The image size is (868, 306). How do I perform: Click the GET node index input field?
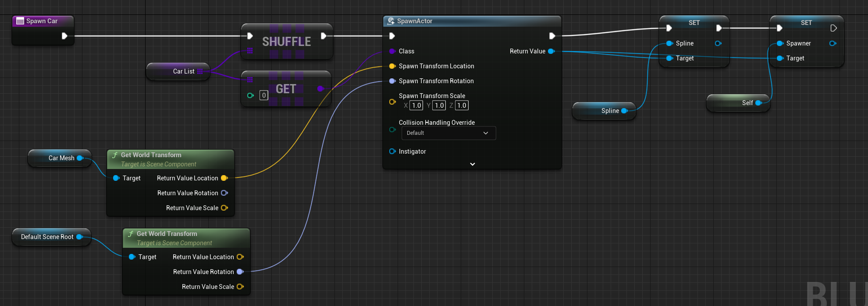pyautogui.click(x=263, y=95)
